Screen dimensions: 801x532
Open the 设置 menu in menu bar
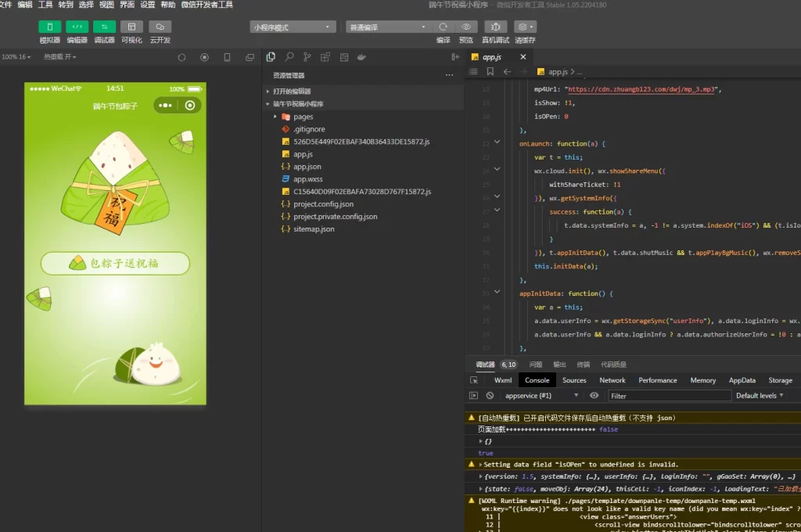146,5
